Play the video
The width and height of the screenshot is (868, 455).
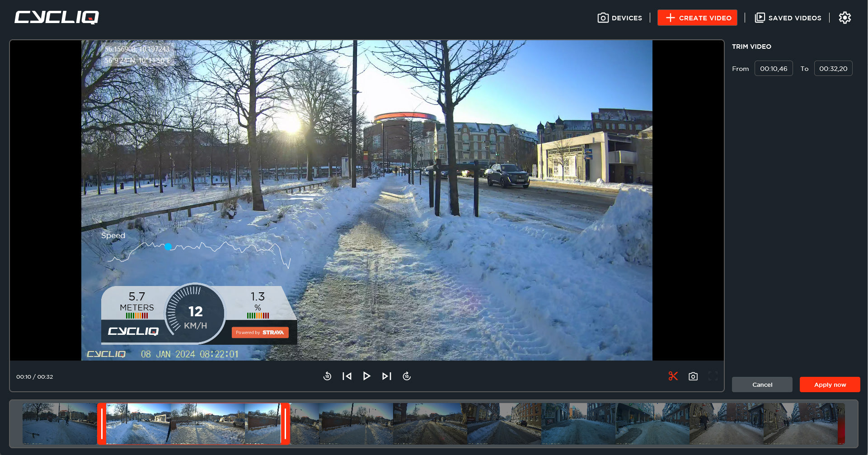366,376
